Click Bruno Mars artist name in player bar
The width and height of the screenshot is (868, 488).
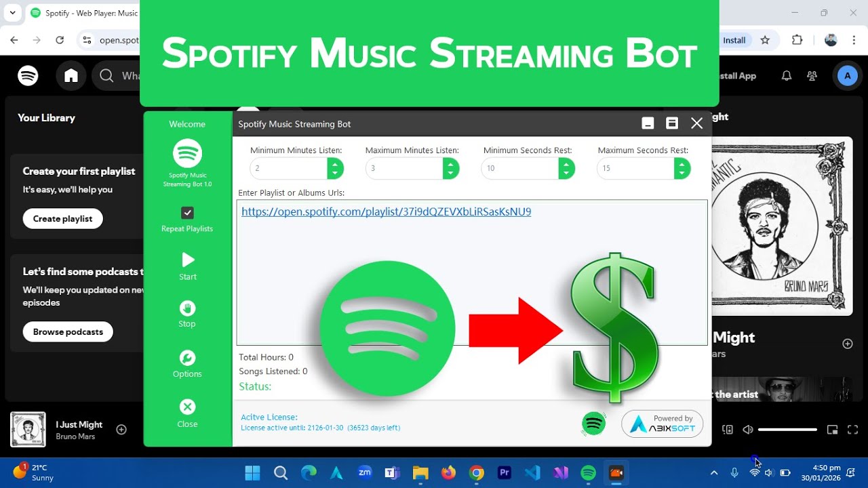coord(75,436)
